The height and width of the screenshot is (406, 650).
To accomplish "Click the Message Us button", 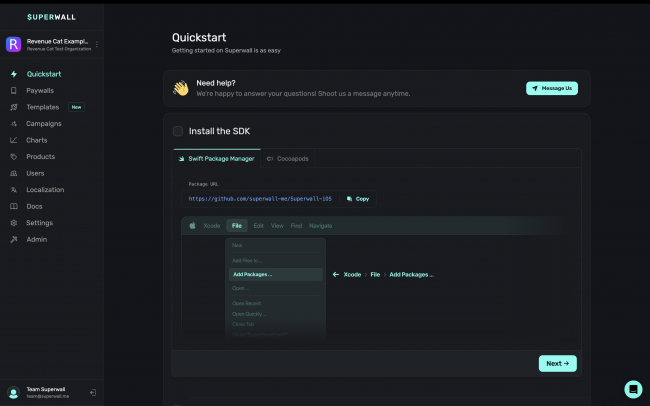I will pyautogui.click(x=552, y=88).
